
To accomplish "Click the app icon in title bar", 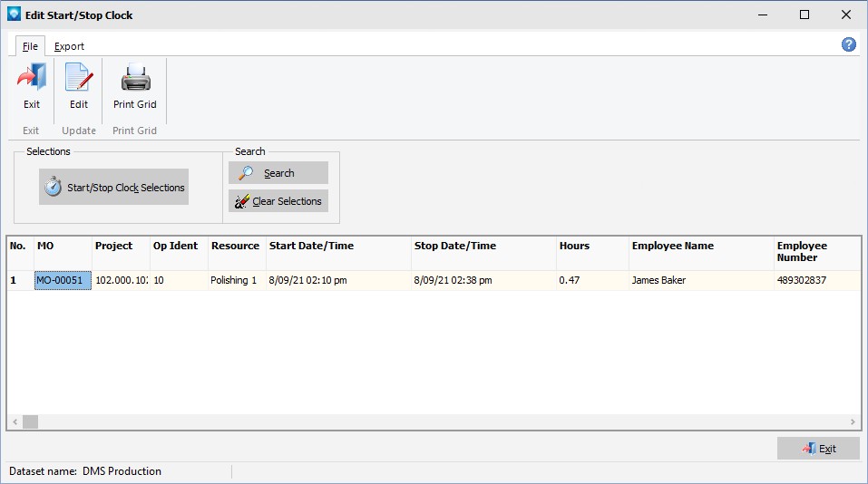I will (14, 15).
